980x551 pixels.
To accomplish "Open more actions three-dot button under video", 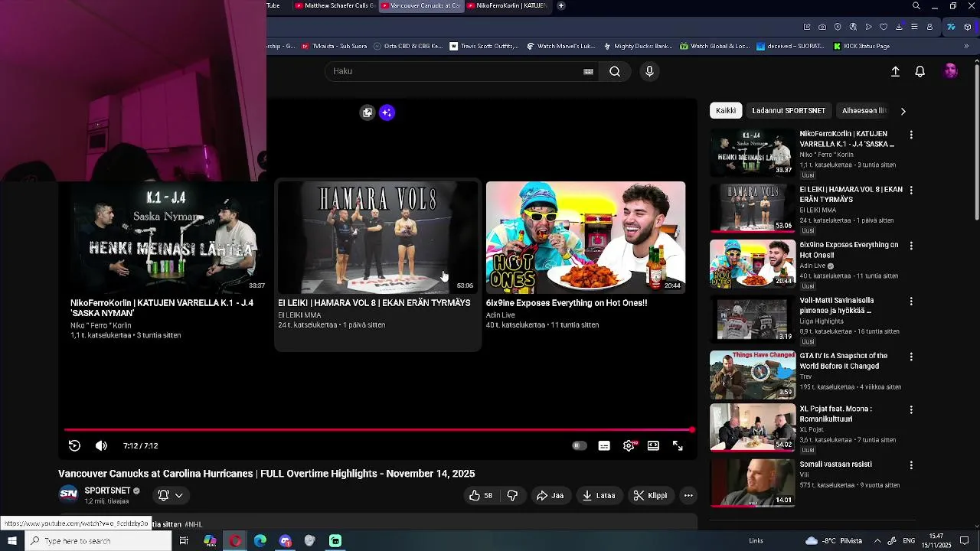I will click(x=688, y=495).
